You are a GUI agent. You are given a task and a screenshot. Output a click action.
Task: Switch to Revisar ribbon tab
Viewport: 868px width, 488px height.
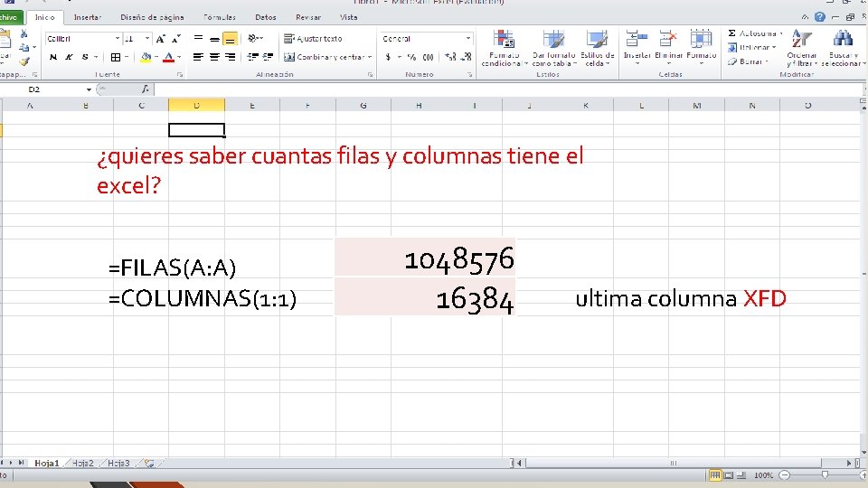(308, 17)
